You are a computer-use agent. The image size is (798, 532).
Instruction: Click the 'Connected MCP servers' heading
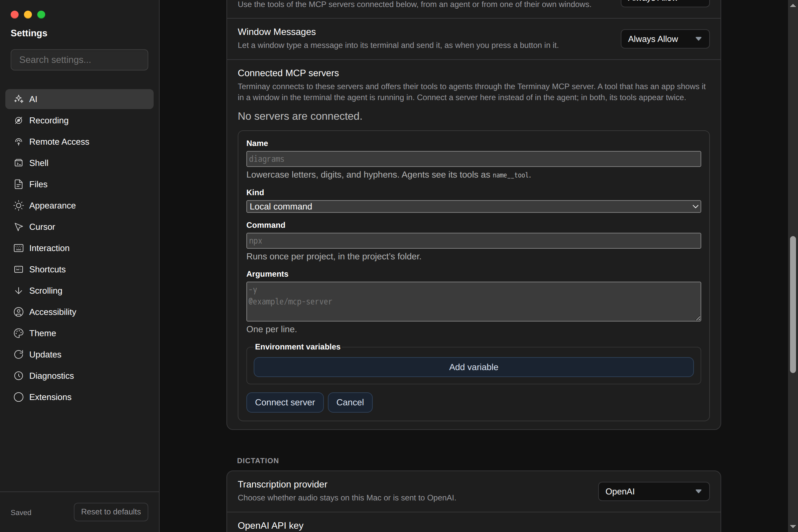[288, 73]
